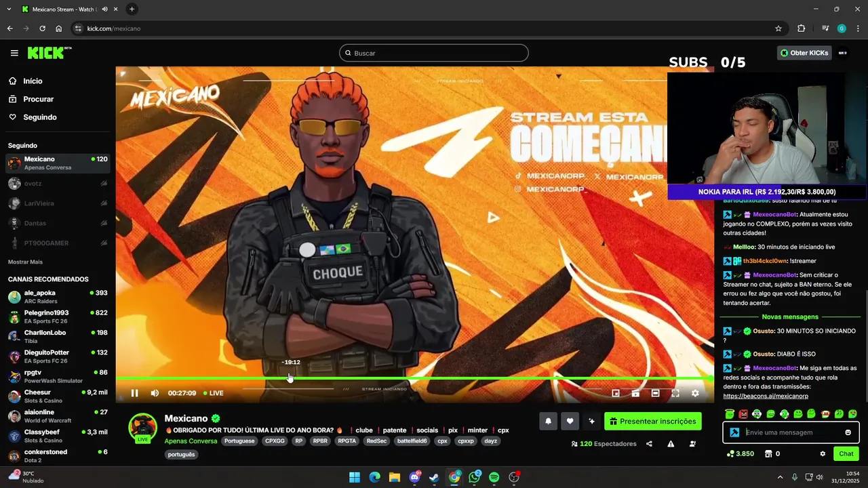This screenshot has width=868, height=488.
Task: Click Novas mensagens divider in chat
Action: (x=790, y=317)
